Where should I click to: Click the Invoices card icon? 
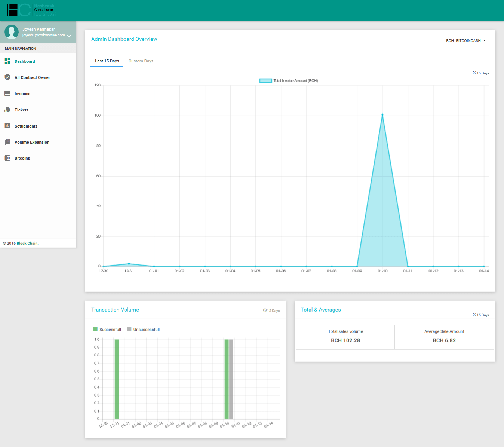[7, 93]
